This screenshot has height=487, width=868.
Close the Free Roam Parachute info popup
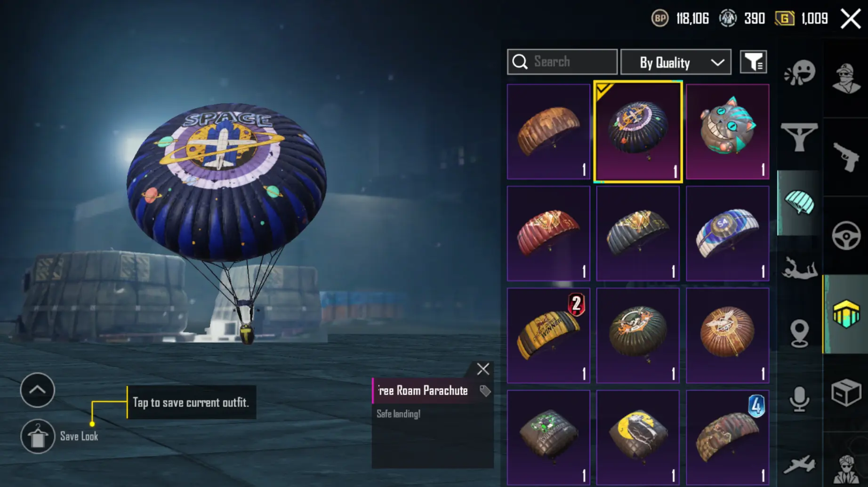(483, 369)
